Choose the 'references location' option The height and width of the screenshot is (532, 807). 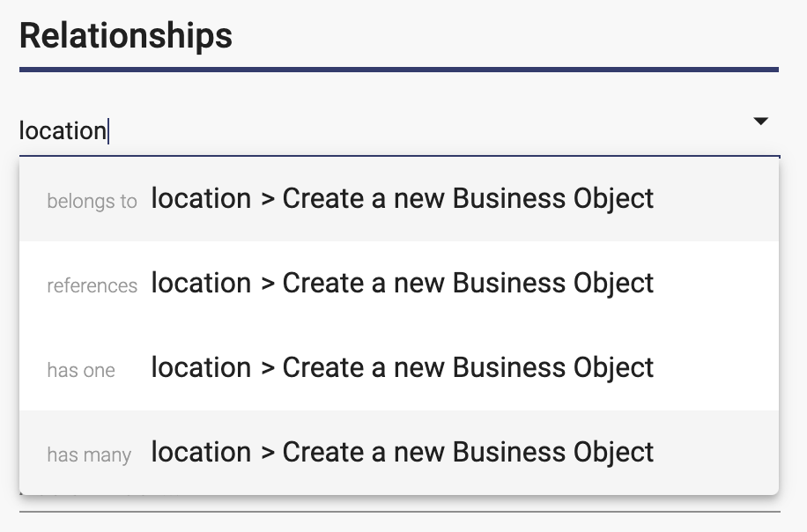[x=399, y=284]
